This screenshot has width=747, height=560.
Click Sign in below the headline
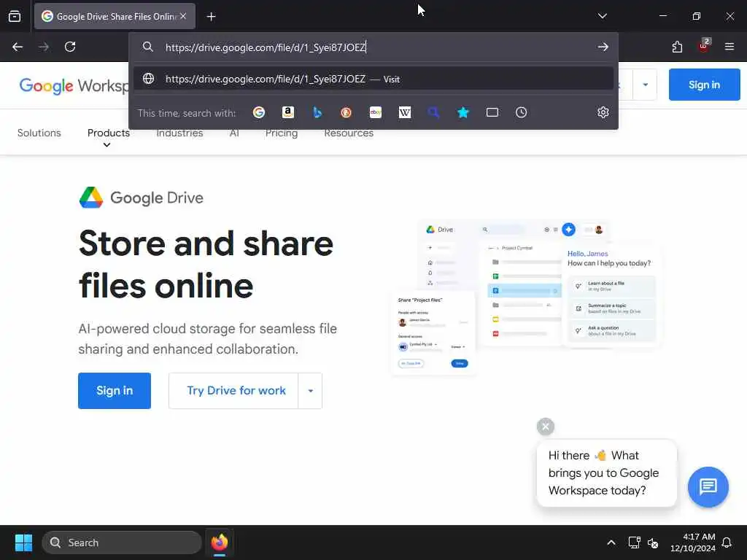pyautogui.click(x=115, y=391)
